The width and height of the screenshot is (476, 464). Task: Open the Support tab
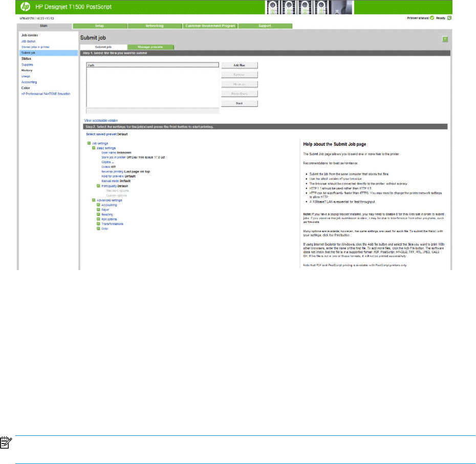pyautogui.click(x=265, y=26)
